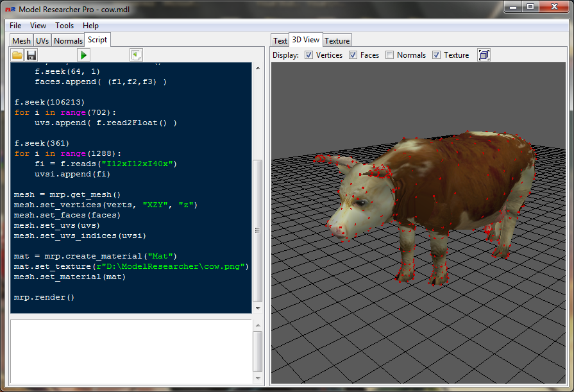Save the script with the floppy disk icon

click(31, 55)
